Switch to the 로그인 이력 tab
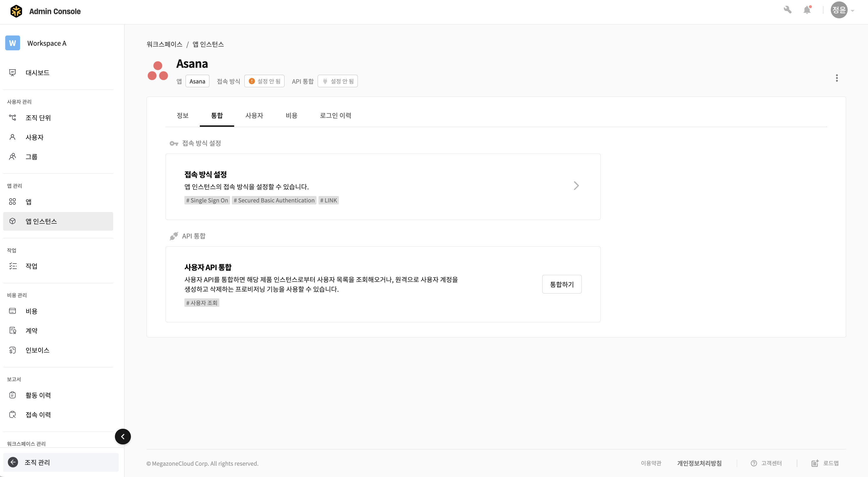The height and width of the screenshot is (477, 868). click(x=335, y=115)
